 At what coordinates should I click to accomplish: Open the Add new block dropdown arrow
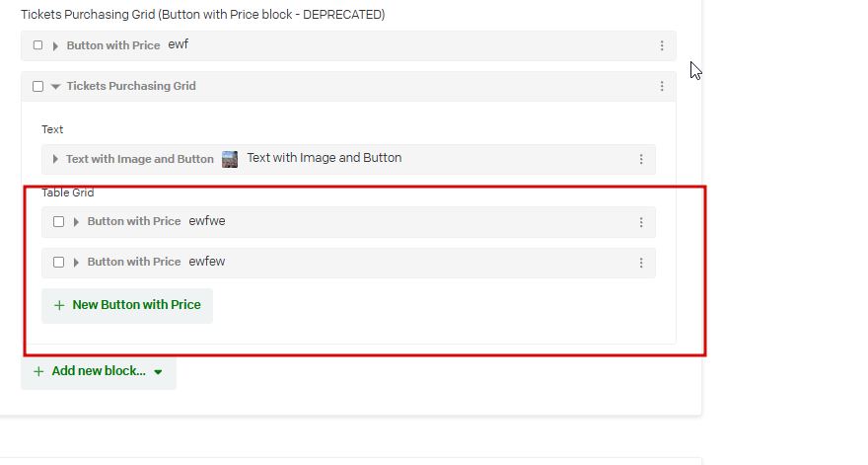click(x=158, y=372)
